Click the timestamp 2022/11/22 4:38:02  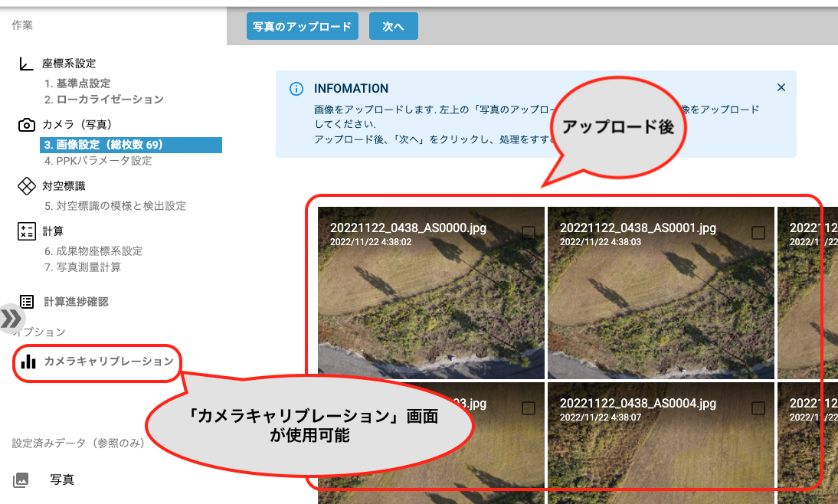pyautogui.click(x=371, y=242)
